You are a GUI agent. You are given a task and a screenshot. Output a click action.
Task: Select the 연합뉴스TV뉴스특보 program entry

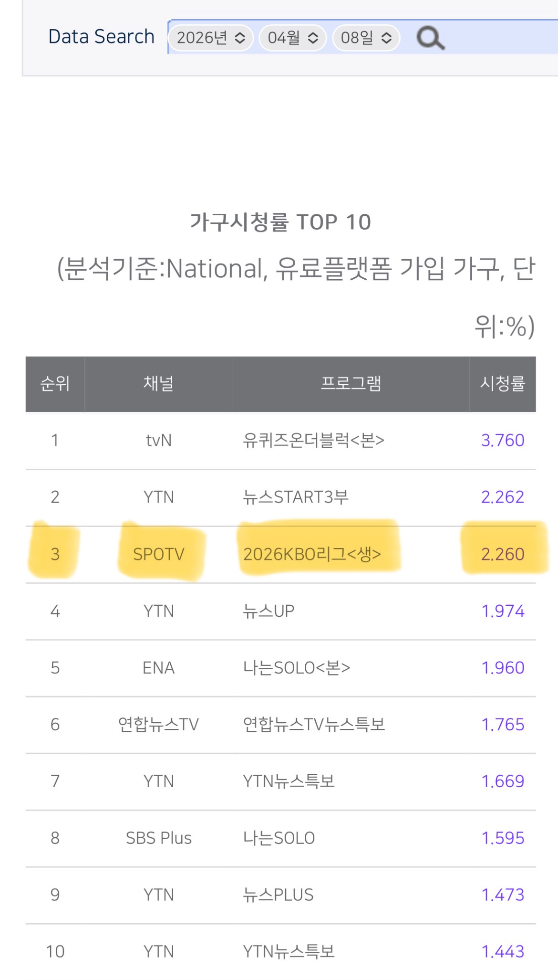tap(314, 725)
